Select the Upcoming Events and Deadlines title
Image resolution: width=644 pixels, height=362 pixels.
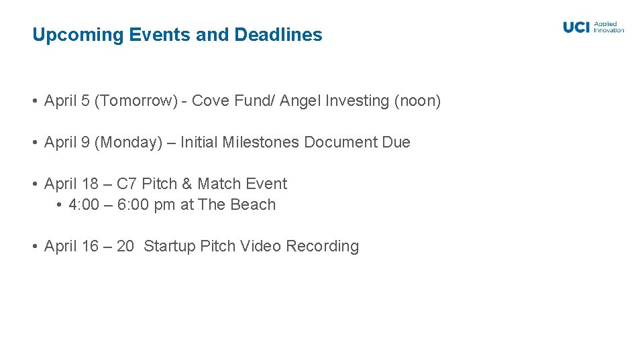[177, 35]
